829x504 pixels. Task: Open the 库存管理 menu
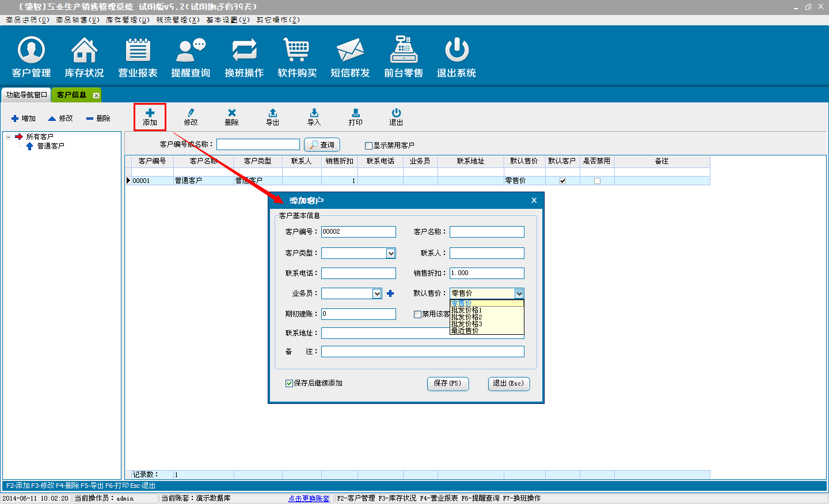click(127, 20)
